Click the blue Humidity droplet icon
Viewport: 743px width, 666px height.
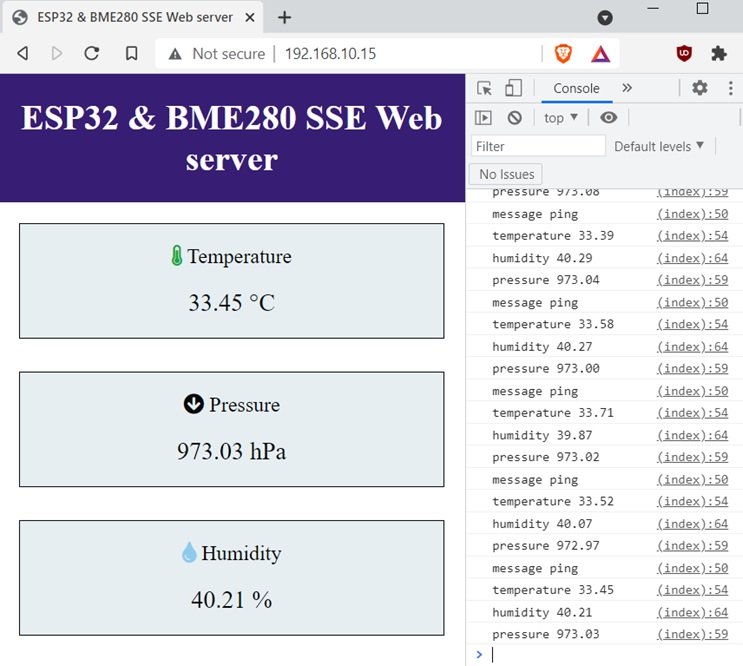(189, 552)
